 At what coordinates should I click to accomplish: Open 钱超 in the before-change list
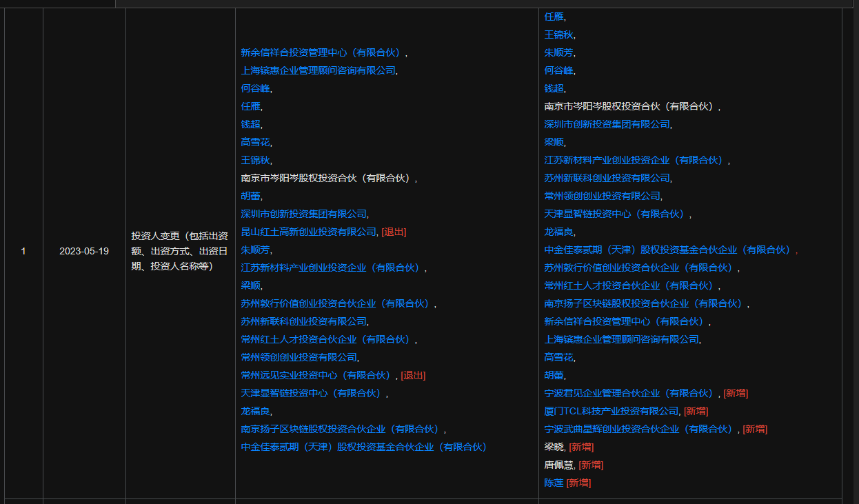click(250, 124)
